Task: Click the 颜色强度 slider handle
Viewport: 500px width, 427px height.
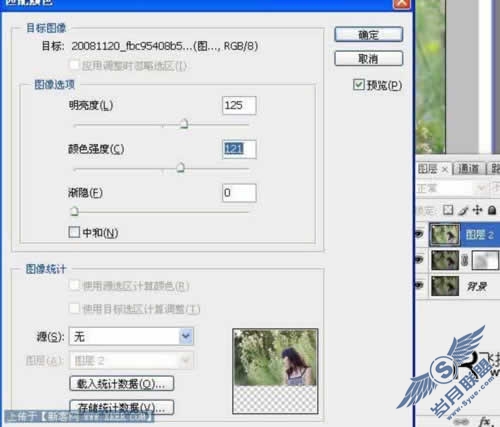Action: tap(180, 167)
